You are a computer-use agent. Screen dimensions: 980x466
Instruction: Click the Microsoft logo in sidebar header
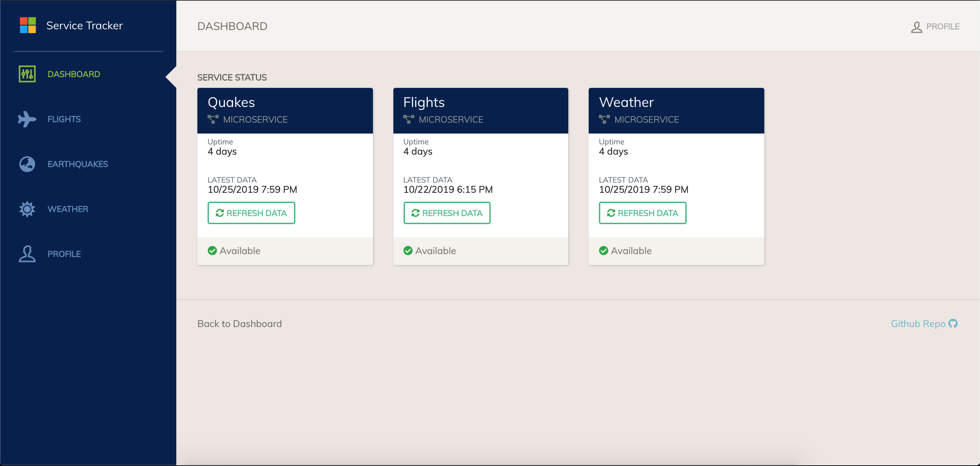(x=28, y=25)
